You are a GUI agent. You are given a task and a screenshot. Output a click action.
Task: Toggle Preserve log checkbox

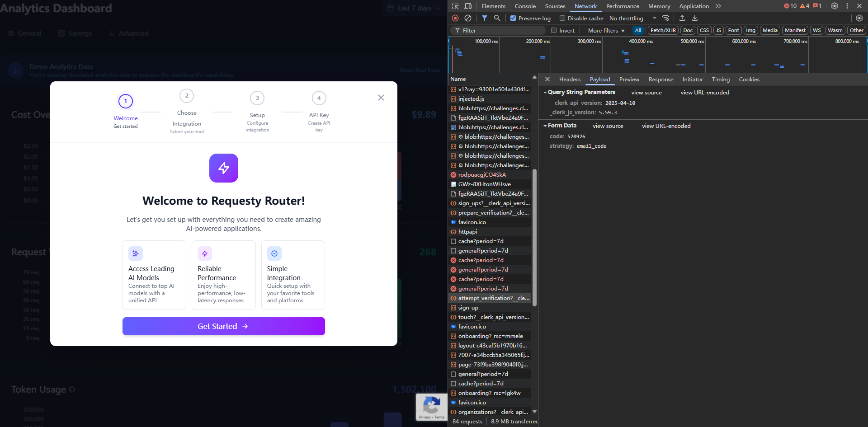(x=513, y=18)
